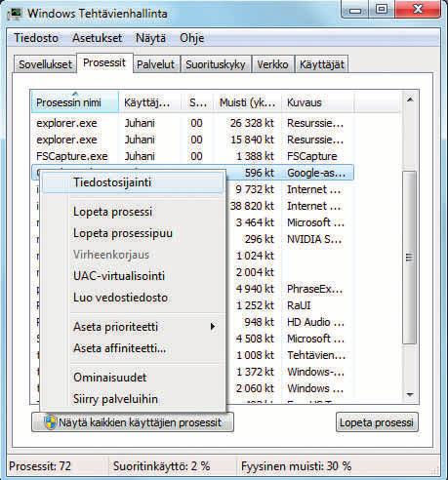This screenshot has height=480, width=448.
Task: Click the scrollbar down arrow in the process list
Action: click(410, 394)
